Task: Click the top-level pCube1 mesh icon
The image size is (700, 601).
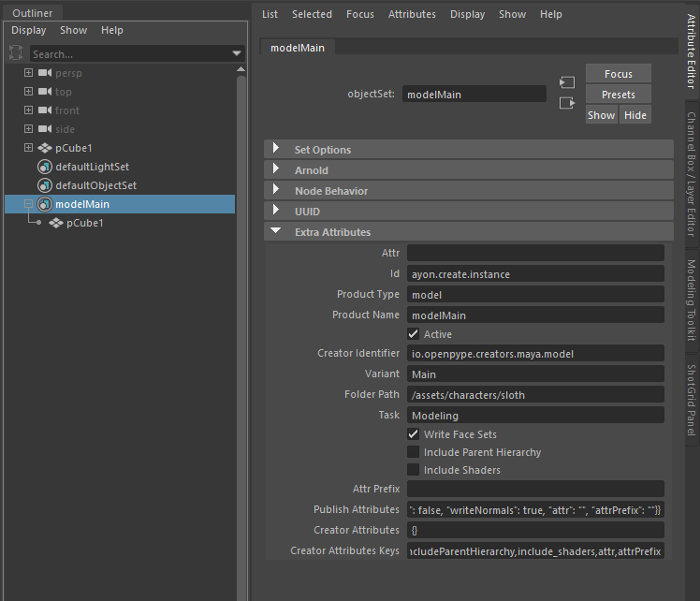Action: click(44, 148)
